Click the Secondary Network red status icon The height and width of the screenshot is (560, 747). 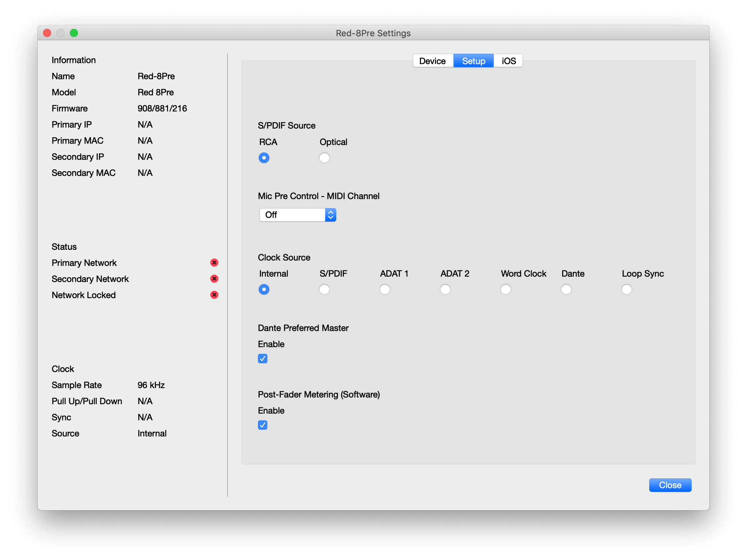[x=214, y=279]
